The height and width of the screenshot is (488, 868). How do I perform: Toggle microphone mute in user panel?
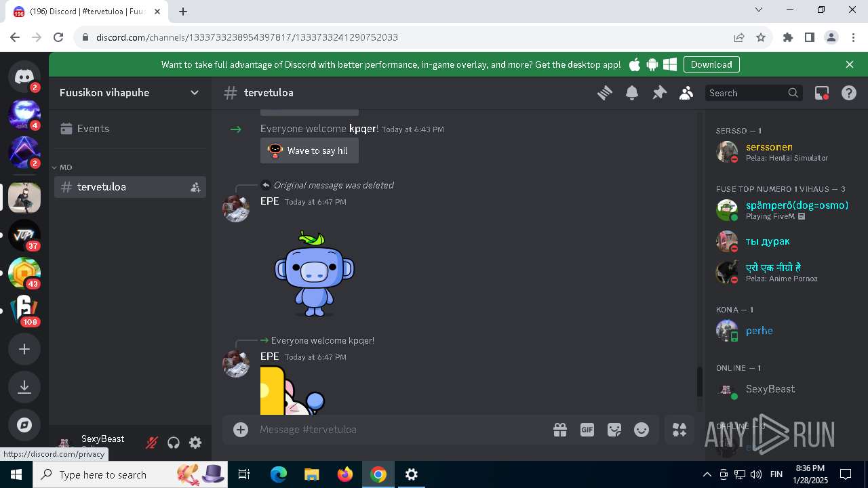152,443
